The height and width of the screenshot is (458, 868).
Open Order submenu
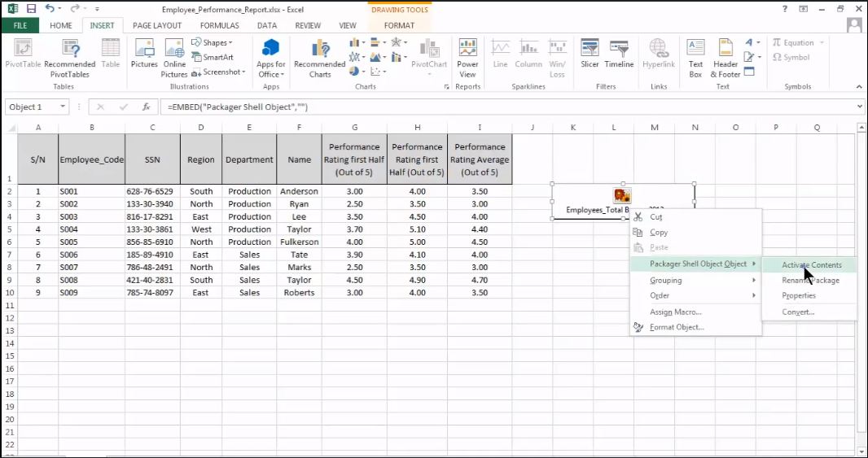coord(696,295)
